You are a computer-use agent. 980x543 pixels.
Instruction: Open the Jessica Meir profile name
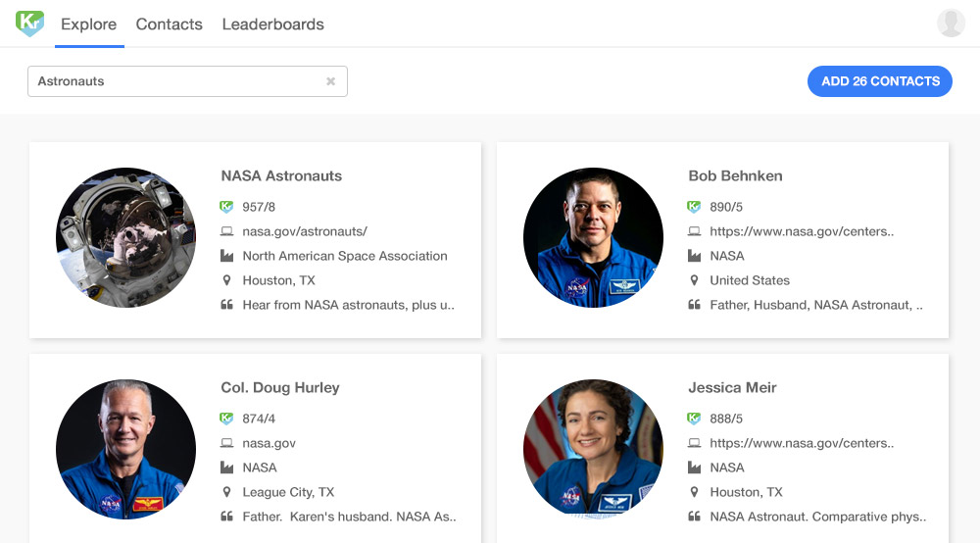point(732,387)
